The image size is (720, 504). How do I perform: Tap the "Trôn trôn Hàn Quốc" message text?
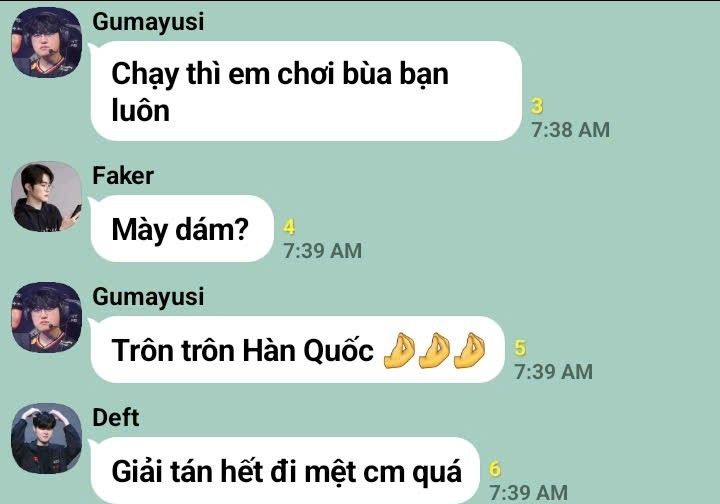pos(242,351)
